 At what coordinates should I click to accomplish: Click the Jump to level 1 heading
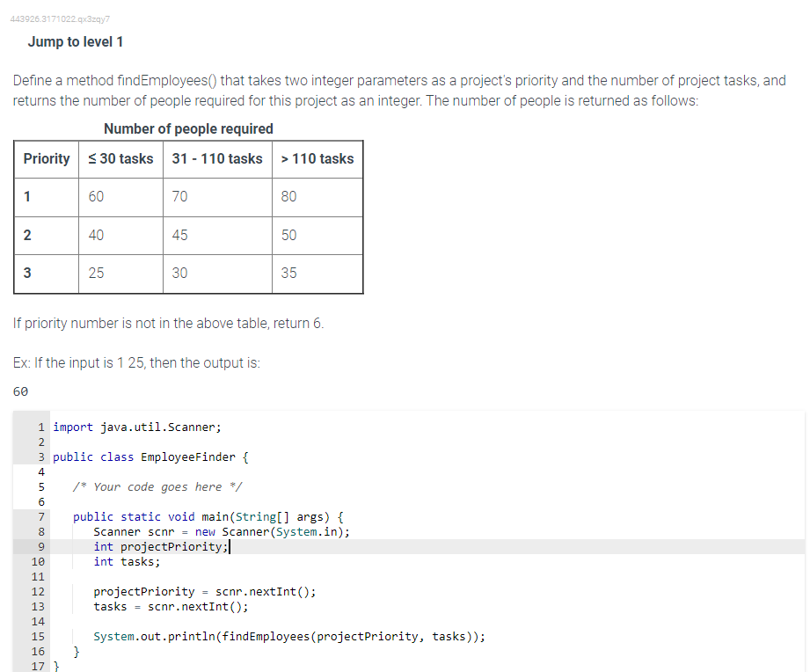75,41
